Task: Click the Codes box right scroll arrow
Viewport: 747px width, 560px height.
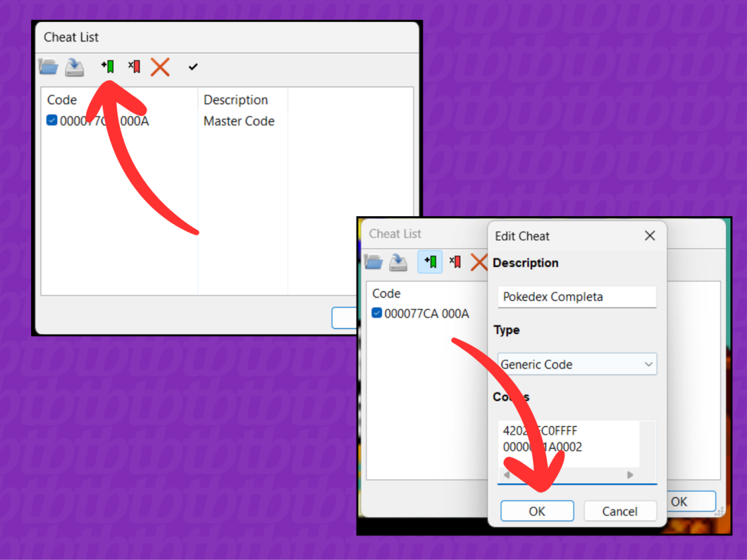Action: click(630, 475)
